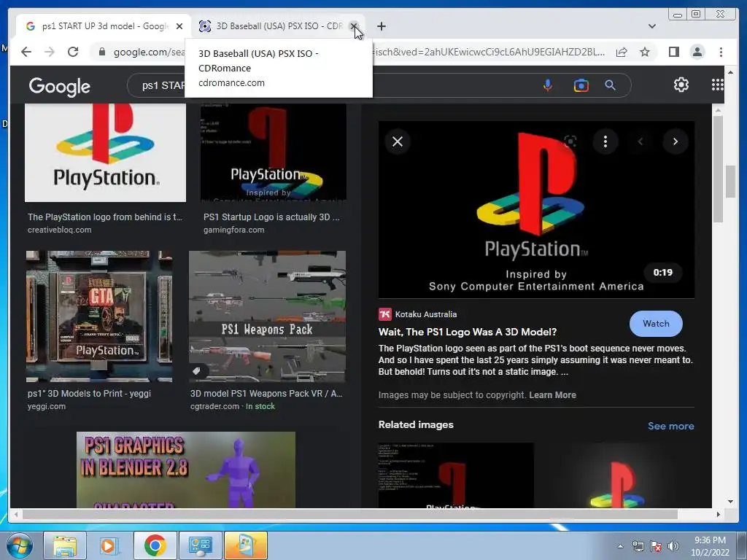Open the large PlayStation preview image
Viewport: 747px width, 560px height.
536,209
